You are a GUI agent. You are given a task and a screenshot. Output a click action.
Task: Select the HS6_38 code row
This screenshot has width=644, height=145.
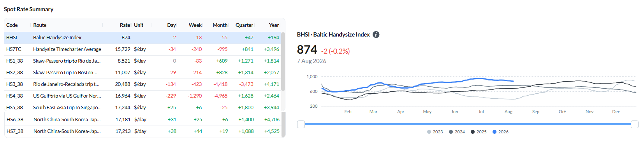[x=15, y=120]
